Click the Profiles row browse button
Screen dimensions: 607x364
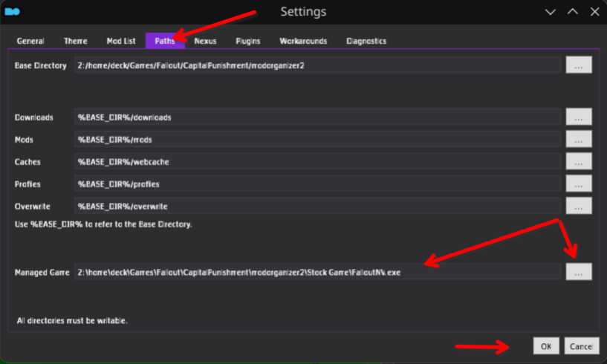click(x=578, y=183)
